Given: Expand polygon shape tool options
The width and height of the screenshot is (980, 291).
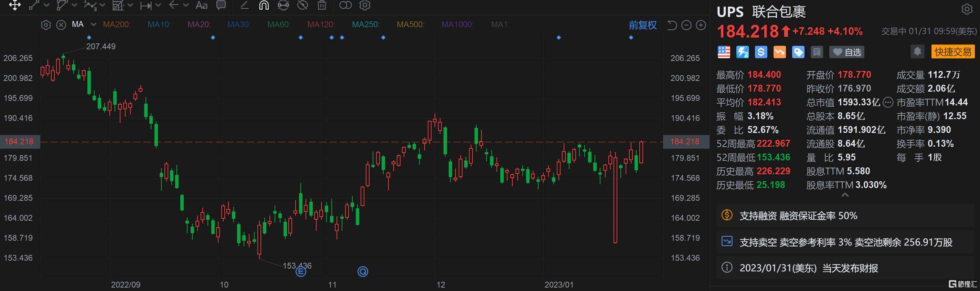Looking at the screenshot, I should pos(75,5).
